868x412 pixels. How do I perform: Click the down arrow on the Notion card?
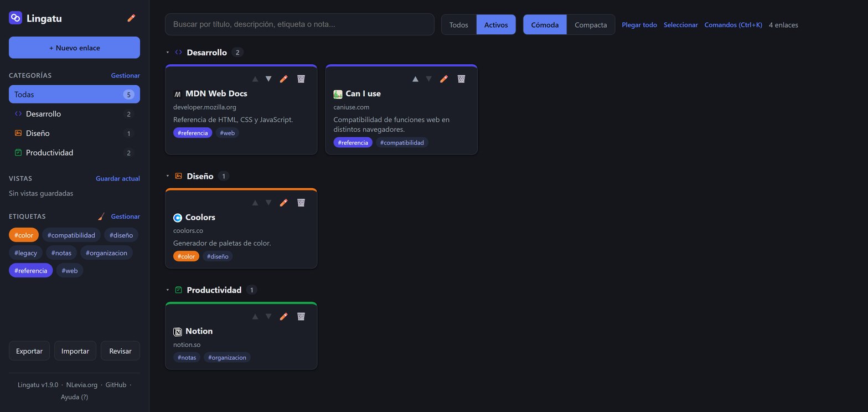point(268,317)
